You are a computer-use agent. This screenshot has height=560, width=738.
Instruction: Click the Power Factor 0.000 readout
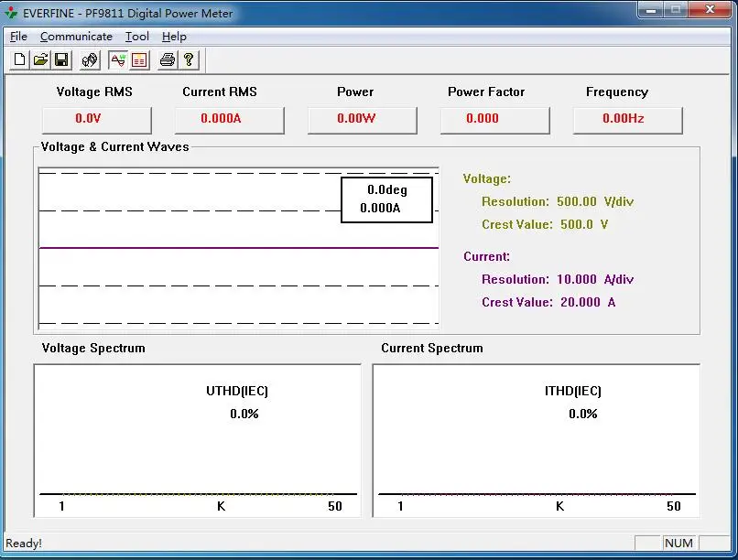pyautogui.click(x=495, y=120)
